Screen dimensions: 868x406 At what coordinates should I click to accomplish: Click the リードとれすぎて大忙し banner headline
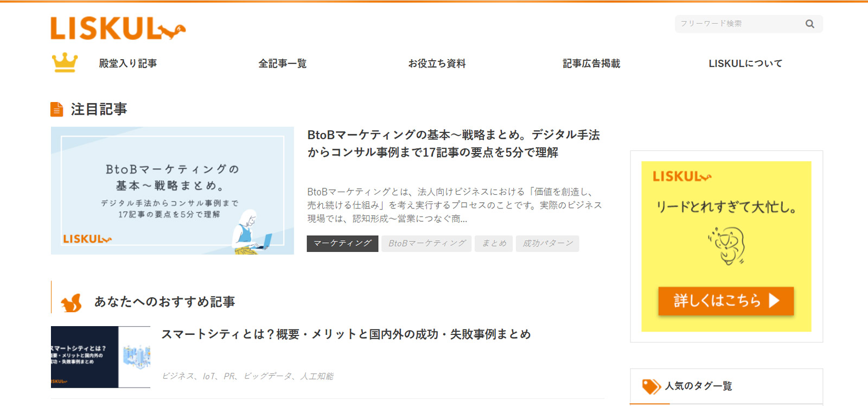pyautogui.click(x=726, y=207)
